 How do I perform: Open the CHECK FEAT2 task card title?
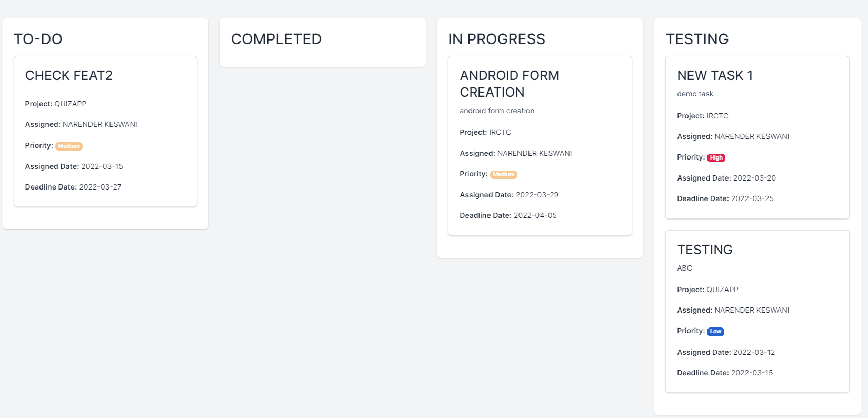click(x=69, y=75)
